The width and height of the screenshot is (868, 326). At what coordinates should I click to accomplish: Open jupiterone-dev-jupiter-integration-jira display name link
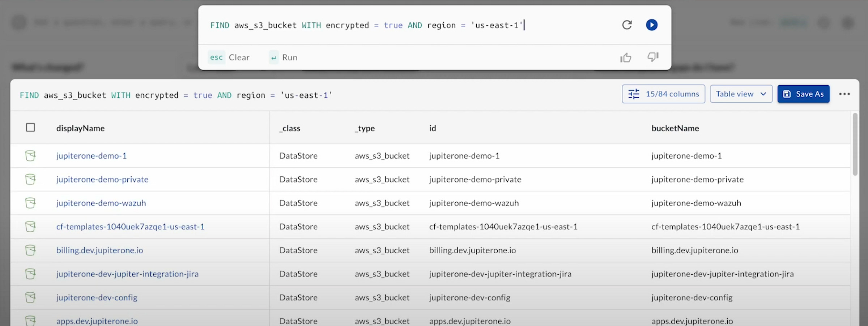tap(127, 274)
